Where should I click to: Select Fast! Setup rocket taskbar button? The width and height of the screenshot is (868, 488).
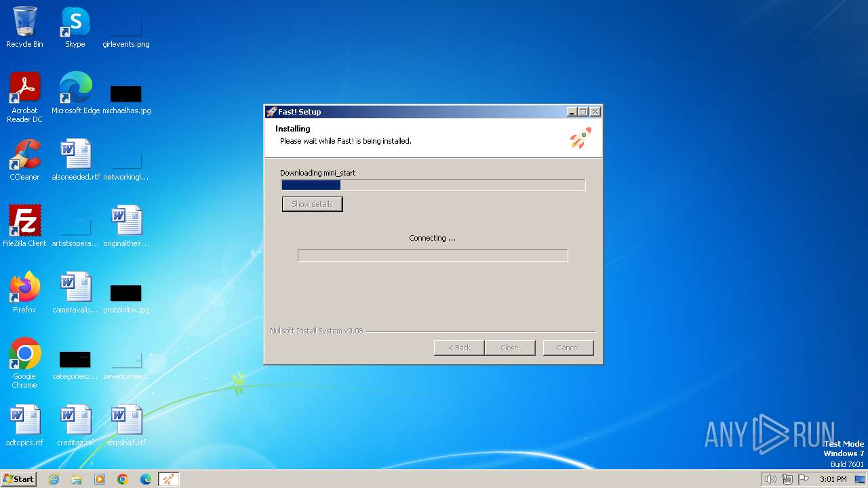[168, 479]
